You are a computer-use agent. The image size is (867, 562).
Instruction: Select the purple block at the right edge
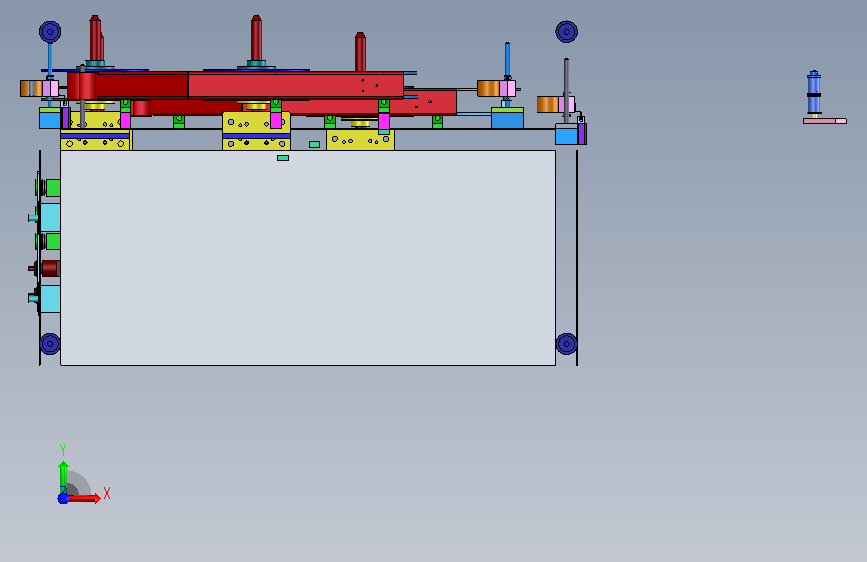click(x=582, y=134)
